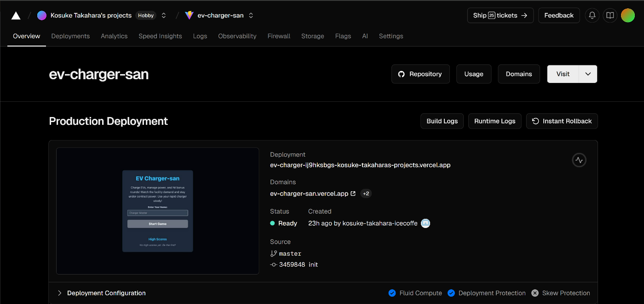Open the user avatar menu
This screenshot has height=304, width=644.
click(628, 15)
